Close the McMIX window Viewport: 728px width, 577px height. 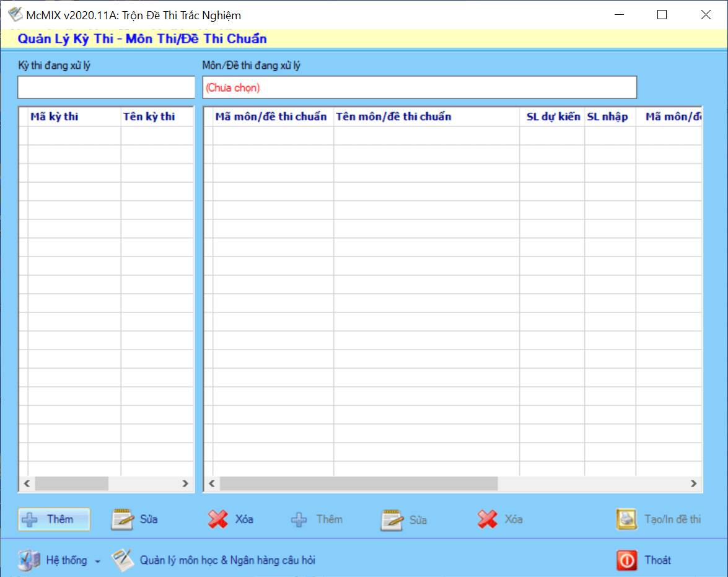click(x=706, y=14)
